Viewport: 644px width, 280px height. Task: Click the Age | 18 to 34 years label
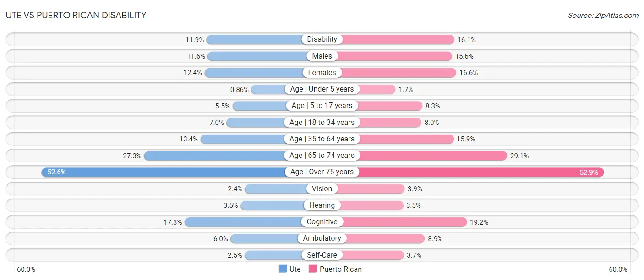(x=322, y=122)
